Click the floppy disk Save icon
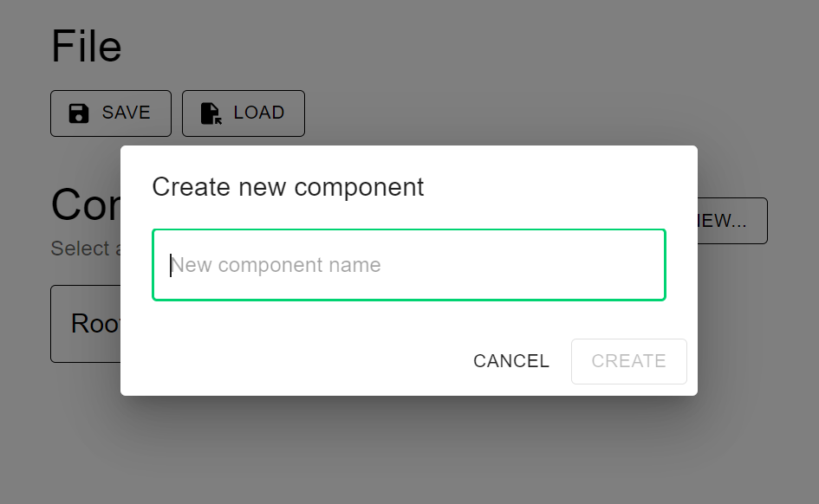This screenshot has width=819, height=504. [79, 113]
